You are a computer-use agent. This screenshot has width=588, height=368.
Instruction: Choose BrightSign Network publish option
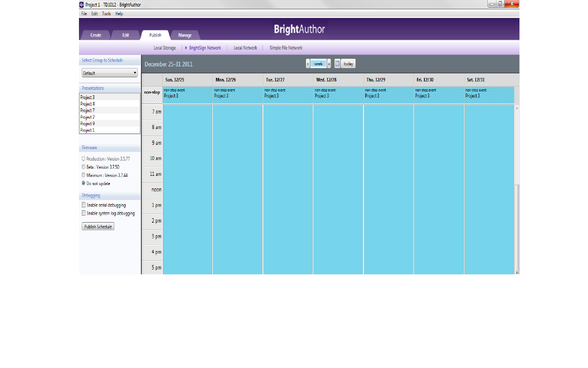(x=205, y=48)
